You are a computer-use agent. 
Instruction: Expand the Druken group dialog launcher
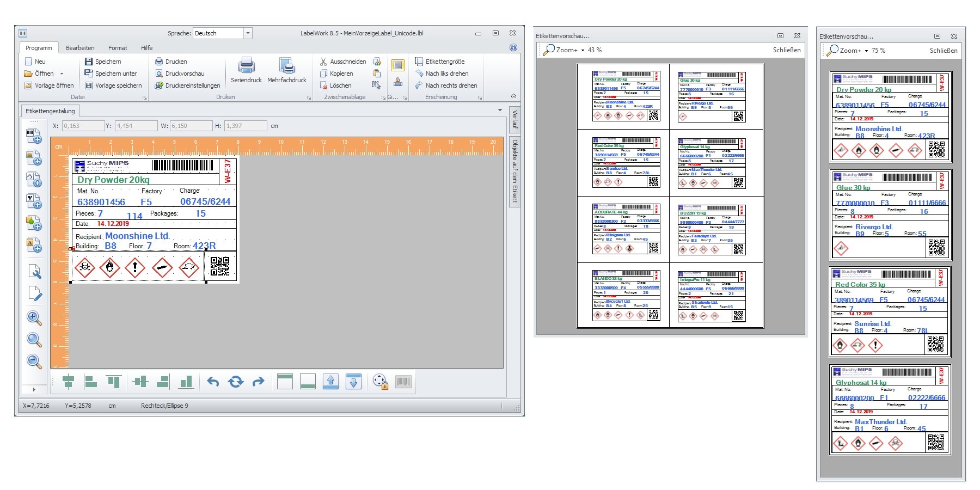point(309,98)
